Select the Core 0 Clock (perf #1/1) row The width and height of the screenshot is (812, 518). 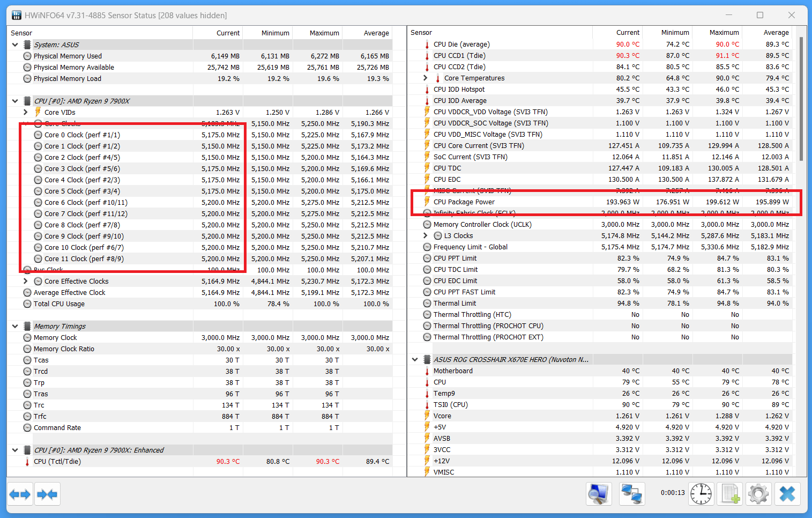tap(200, 135)
